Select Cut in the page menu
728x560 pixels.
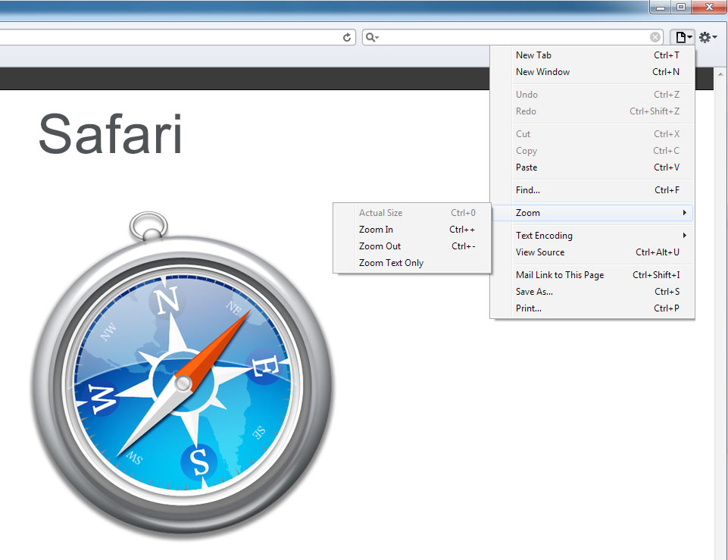click(592, 134)
